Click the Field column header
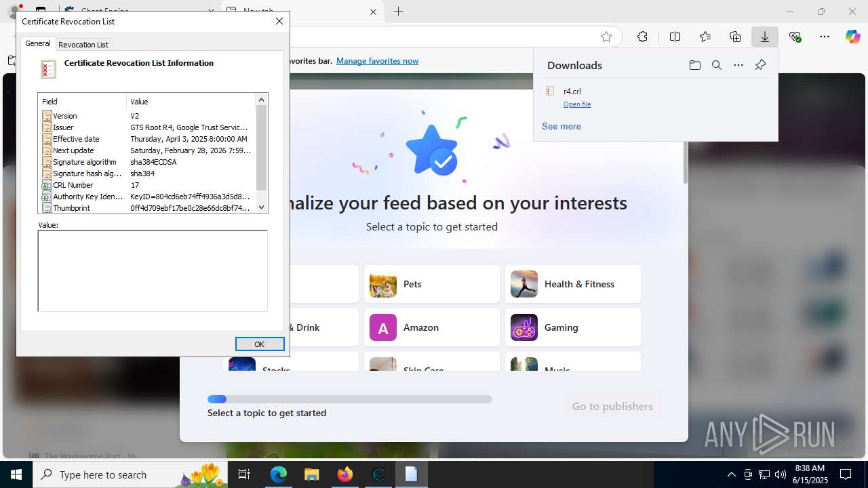Image resolution: width=868 pixels, height=488 pixels. pyautogui.click(x=83, y=102)
